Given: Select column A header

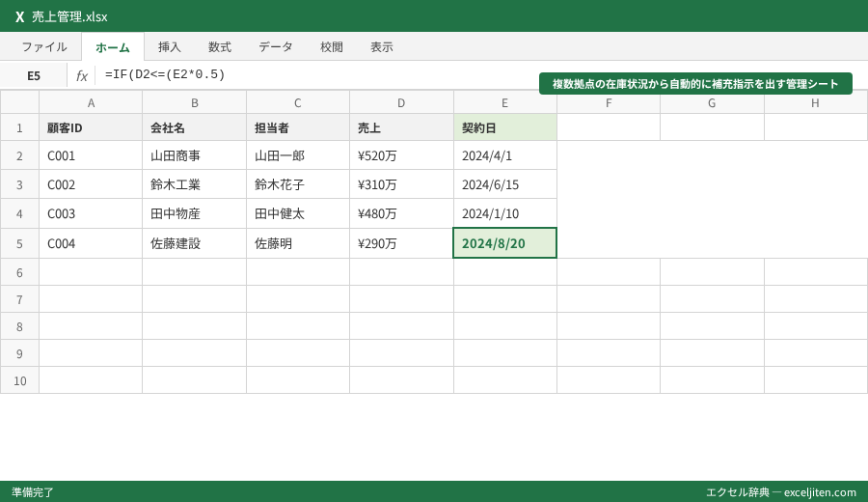Looking at the screenshot, I should point(91,102).
